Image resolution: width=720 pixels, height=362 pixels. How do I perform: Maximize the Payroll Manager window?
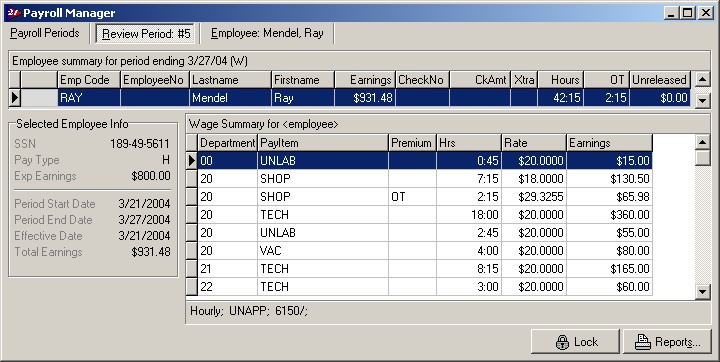coord(687,13)
